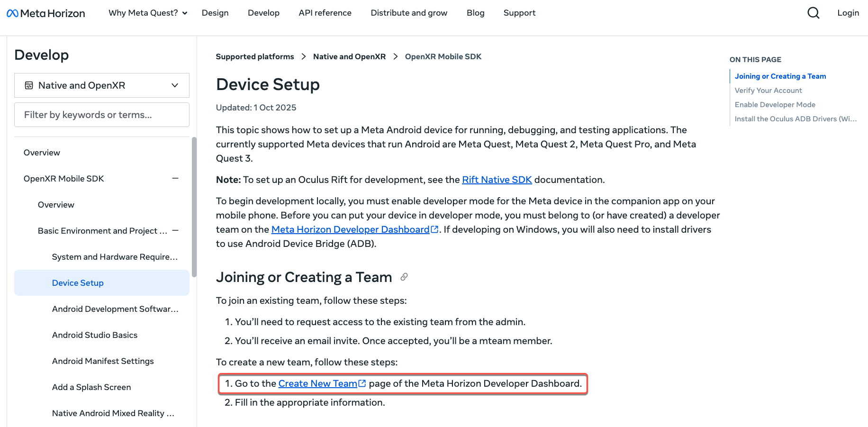Click the filter by keywords field
Image resolution: width=868 pixels, height=427 pixels.
(101, 114)
